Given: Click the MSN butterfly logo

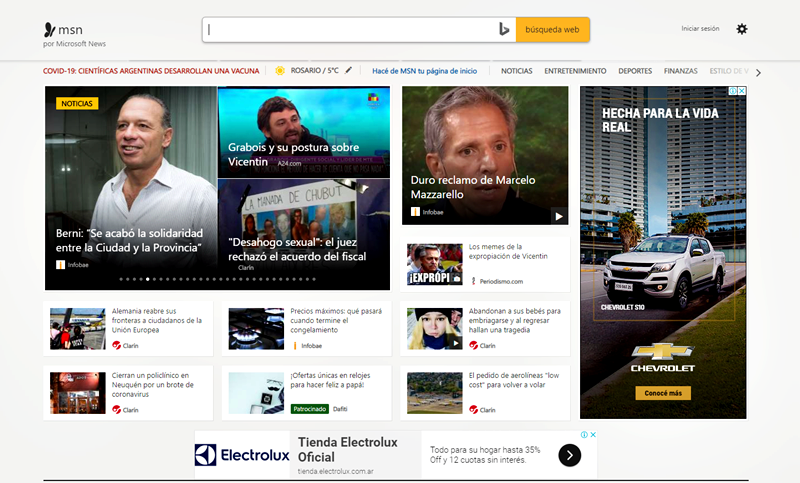Looking at the screenshot, I should coord(49,30).
